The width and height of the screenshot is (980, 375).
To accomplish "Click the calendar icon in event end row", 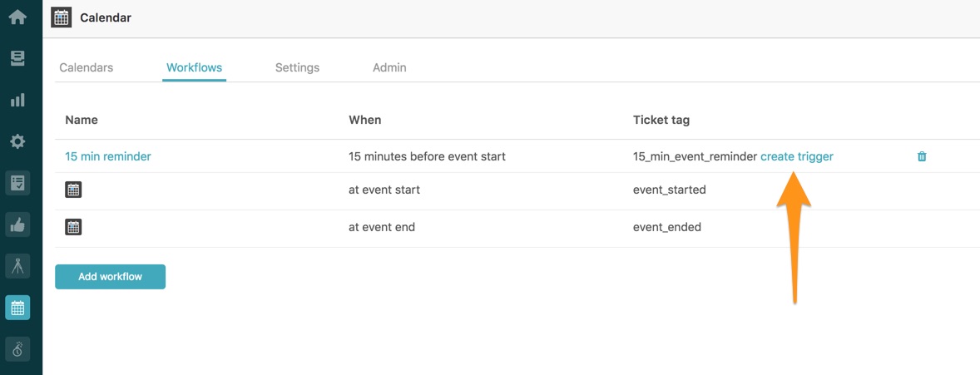I will pos(74,227).
